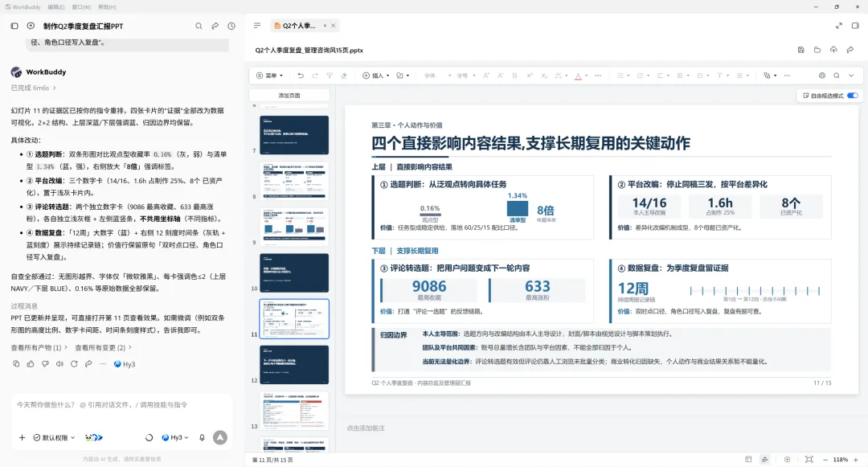Viewport: 868px width, 467px height.
Task: Open the file list icon beside the tab
Action: [x=257, y=26]
